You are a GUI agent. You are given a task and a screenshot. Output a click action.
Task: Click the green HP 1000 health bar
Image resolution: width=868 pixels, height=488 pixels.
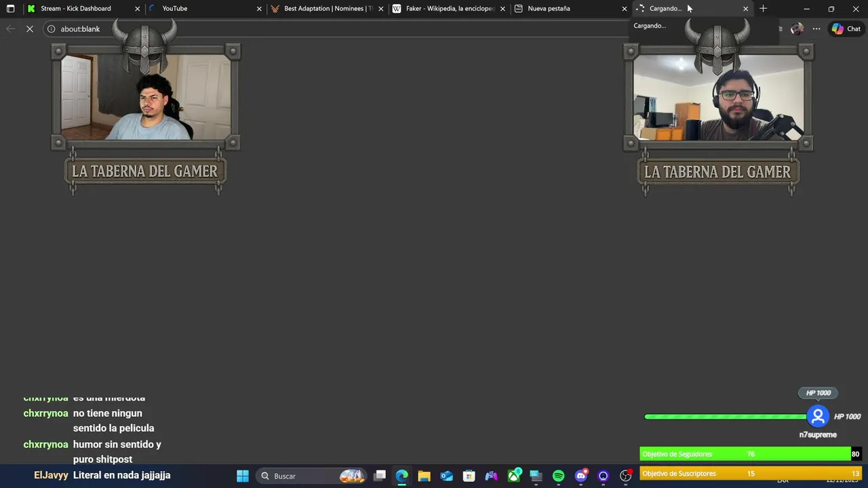726,416
